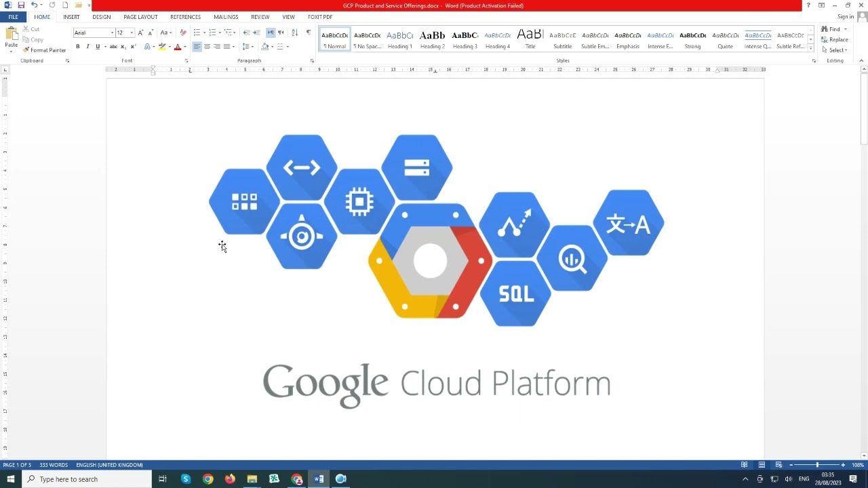Switch to the INSERT tab
868x488 pixels.
(x=71, y=17)
